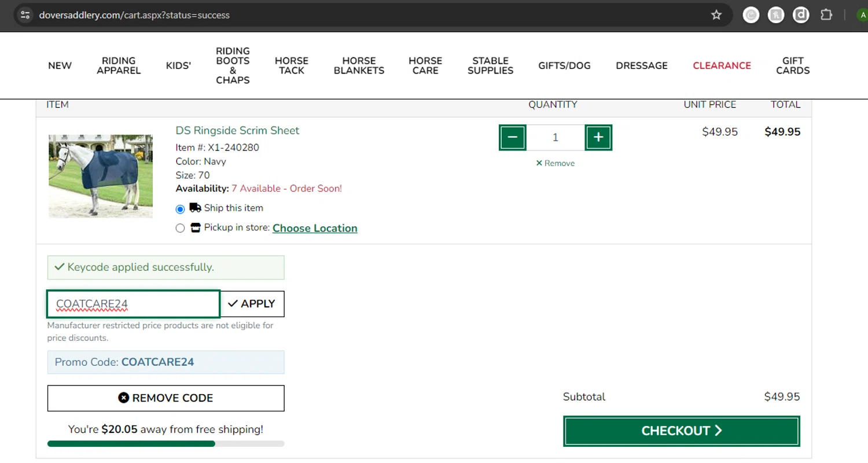Open the CLEARANCE menu
This screenshot has height=463, width=868.
(x=722, y=65)
